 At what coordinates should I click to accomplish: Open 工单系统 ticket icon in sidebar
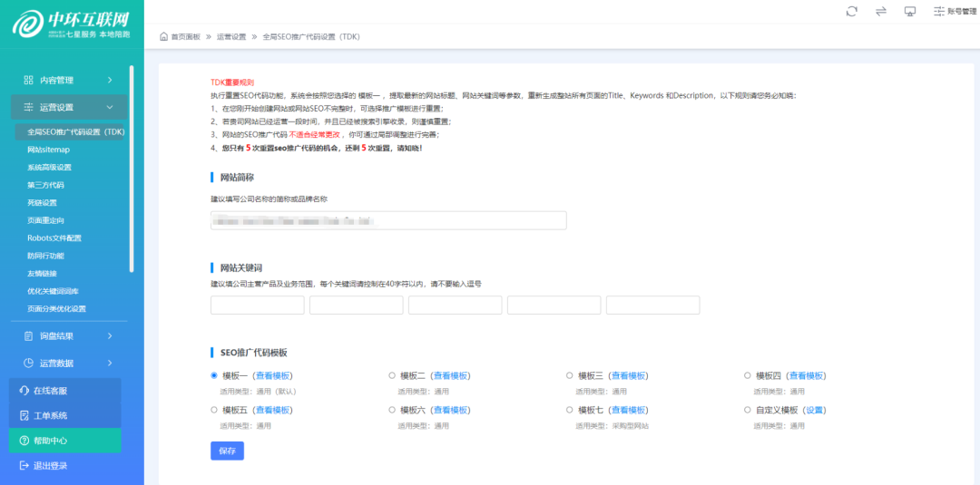[x=25, y=415]
